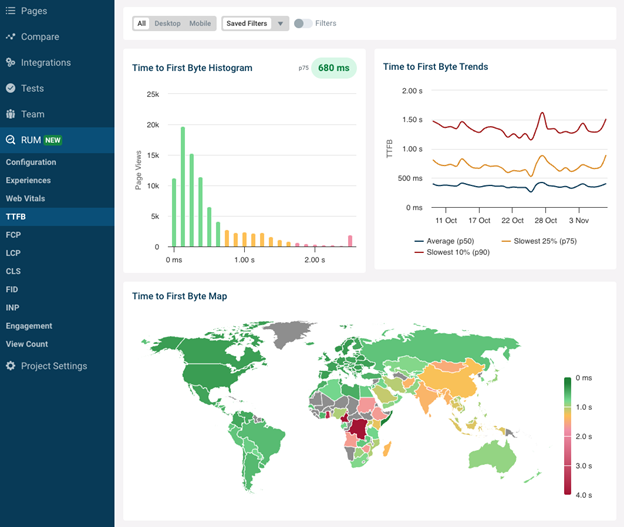624x527 pixels.
Task: Click Australia on the TTFB map
Action: [x=492, y=456]
